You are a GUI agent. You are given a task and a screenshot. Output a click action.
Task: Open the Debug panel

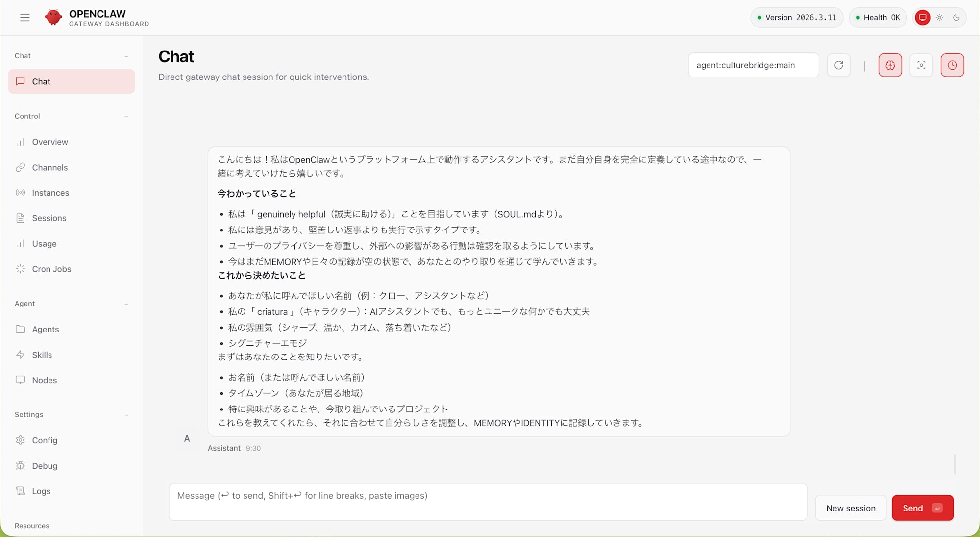coord(44,465)
